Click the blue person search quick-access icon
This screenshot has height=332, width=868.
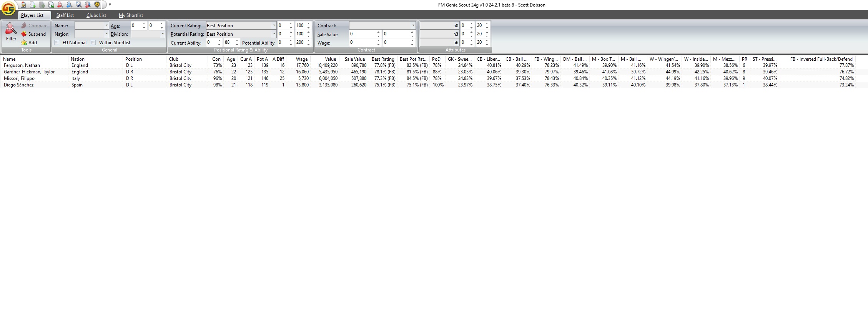[69, 5]
